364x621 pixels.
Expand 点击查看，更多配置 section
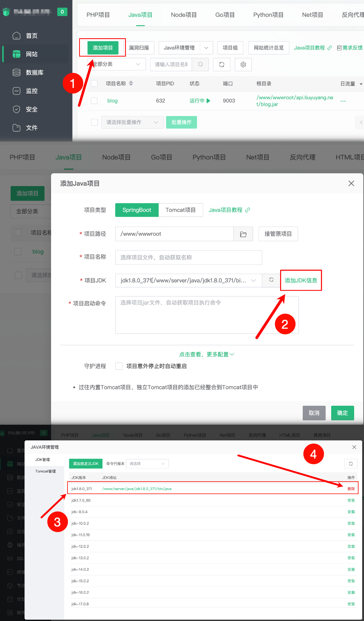[206, 354]
